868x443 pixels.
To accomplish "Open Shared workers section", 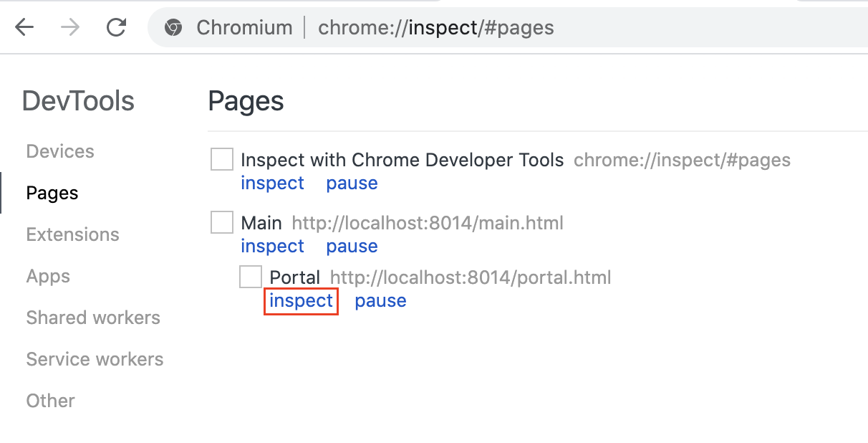I will tap(93, 318).
